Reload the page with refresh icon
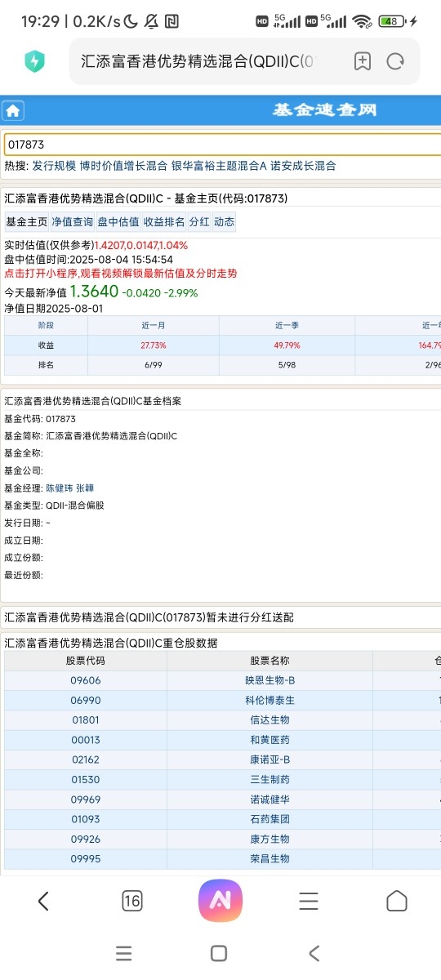441x980 pixels. click(396, 60)
